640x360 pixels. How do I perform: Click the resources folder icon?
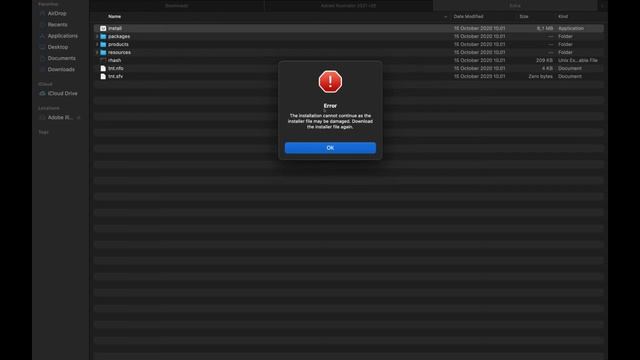(x=103, y=52)
